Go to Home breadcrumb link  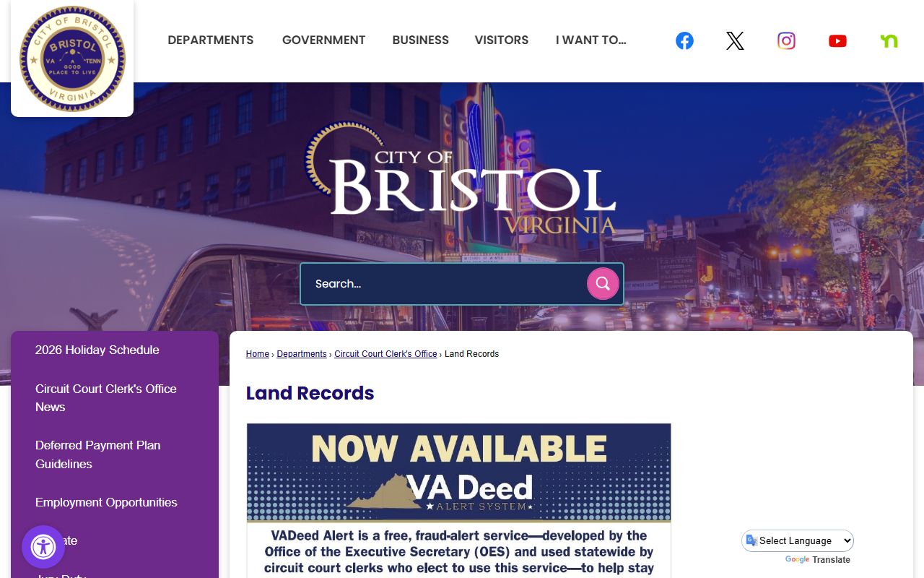tap(258, 354)
